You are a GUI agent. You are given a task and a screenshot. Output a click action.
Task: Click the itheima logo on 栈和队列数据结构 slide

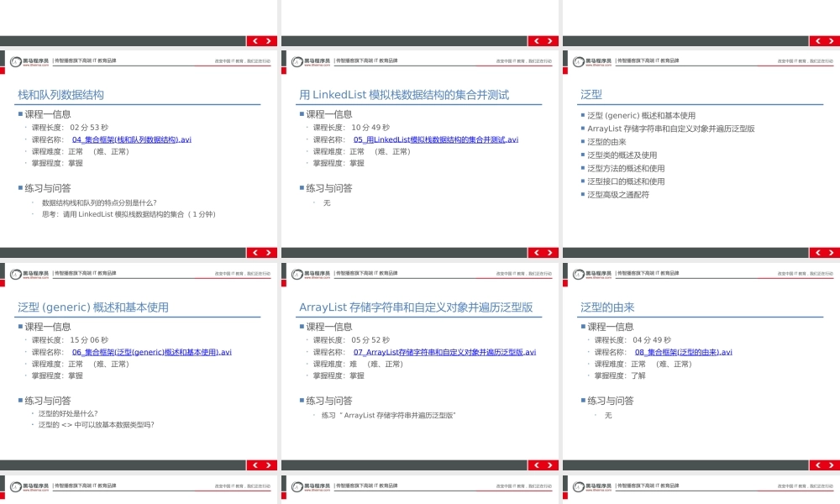click(x=25, y=60)
